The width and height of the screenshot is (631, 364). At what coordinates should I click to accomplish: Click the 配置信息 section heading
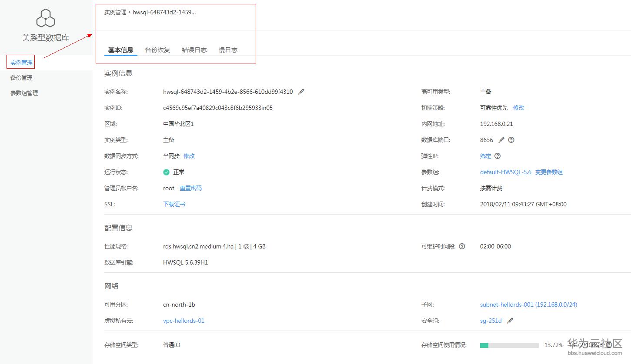click(118, 228)
